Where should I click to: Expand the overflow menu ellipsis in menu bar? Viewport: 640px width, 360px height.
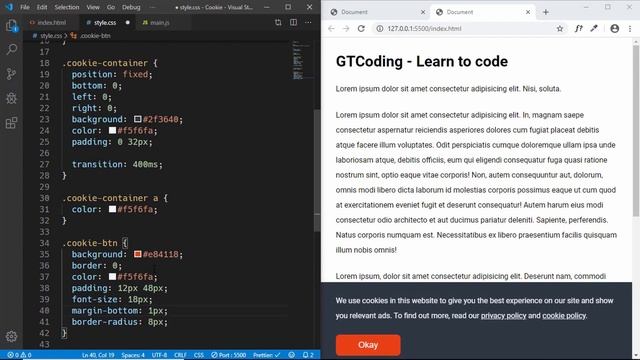(x=152, y=7)
